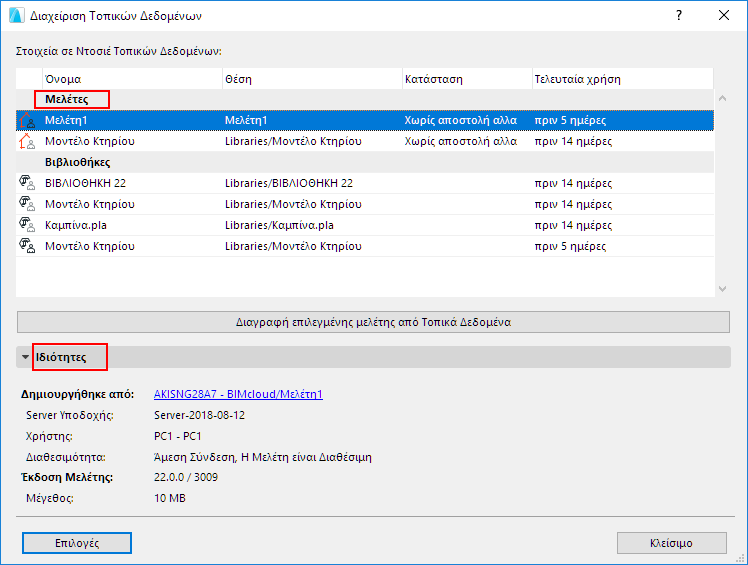Screen dimensions: 748x565
Task: Click the Μελέτες group header
Action: (x=67, y=99)
